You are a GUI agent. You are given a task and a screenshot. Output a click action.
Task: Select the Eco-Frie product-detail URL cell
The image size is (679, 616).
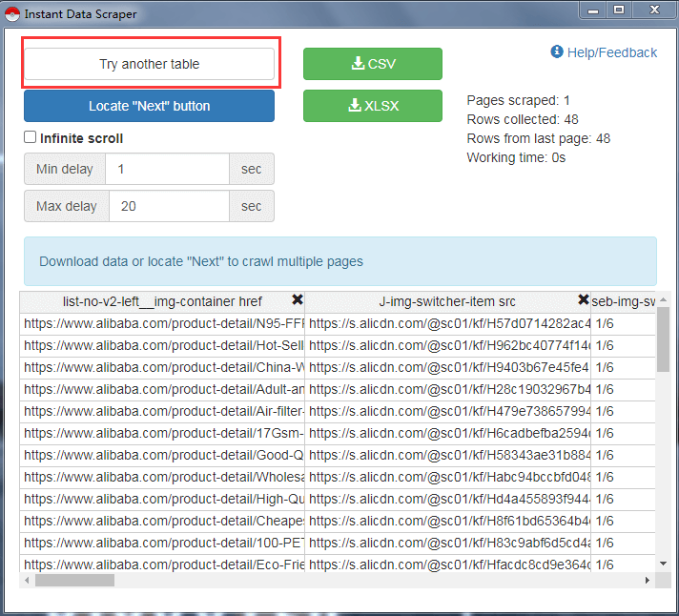(162, 564)
